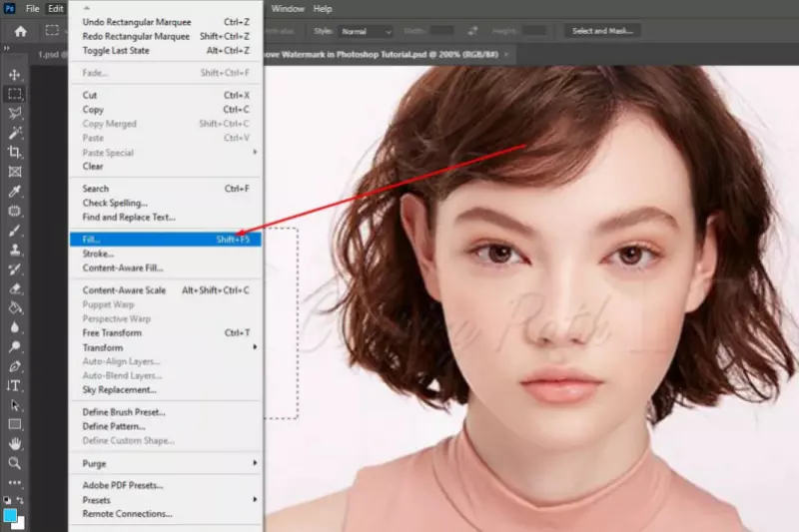Open the Window menu
Image resolution: width=799 pixels, height=532 pixels.
point(288,9)
